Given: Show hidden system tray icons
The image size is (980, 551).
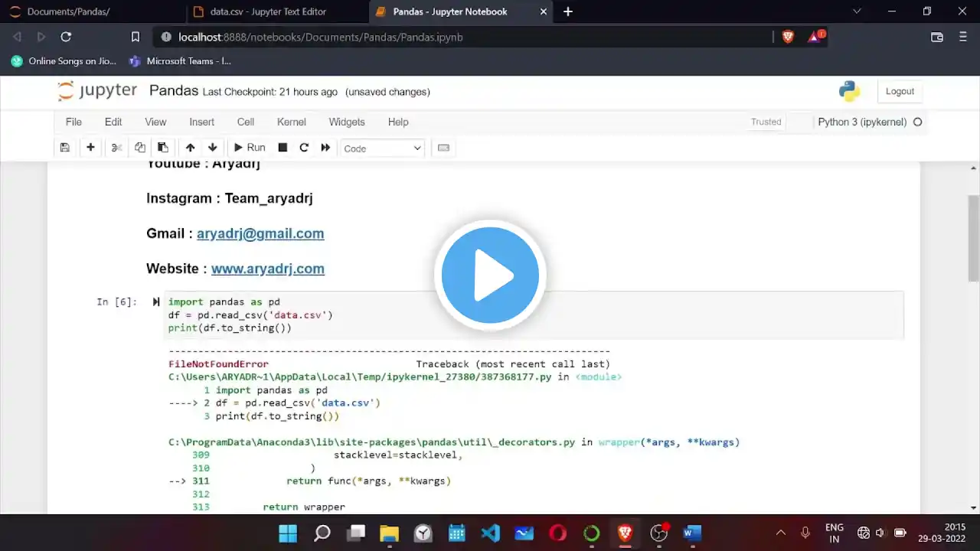Looking at the screenshot, I should (781, 533).
